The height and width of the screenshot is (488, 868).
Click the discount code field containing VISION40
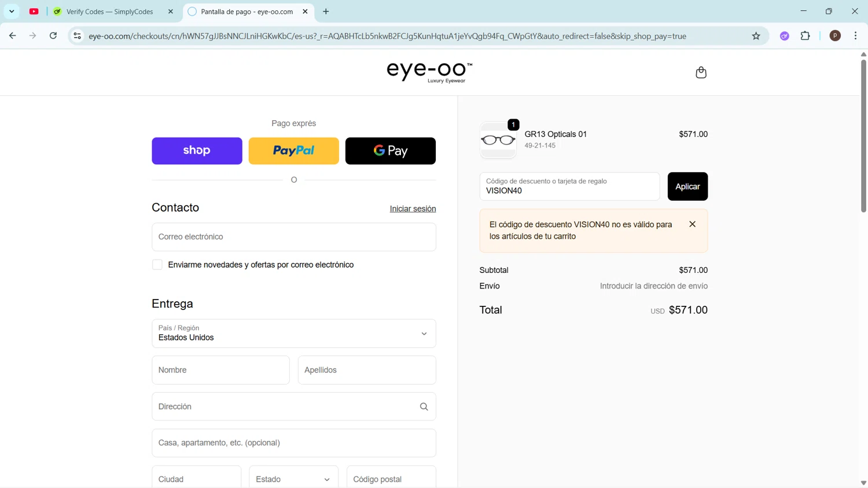coord(569,186)
